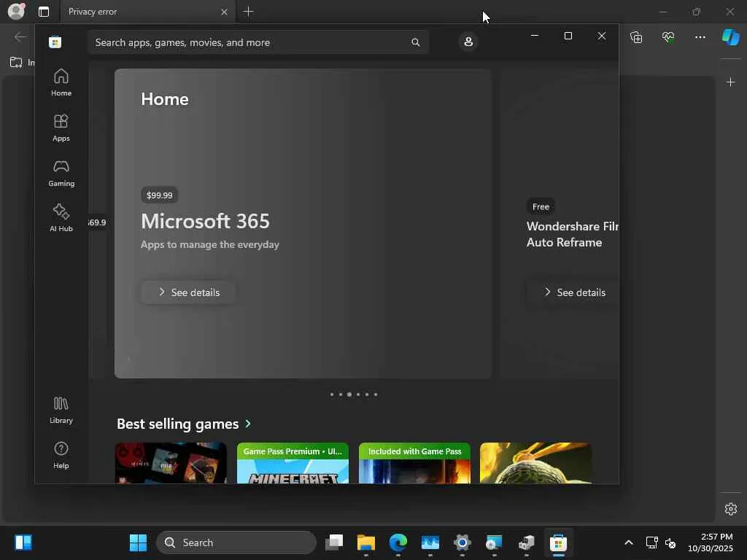Open Copilot in Edge
Image resolution: width=747 pixels, height=560 pixels.
point(730,37)
